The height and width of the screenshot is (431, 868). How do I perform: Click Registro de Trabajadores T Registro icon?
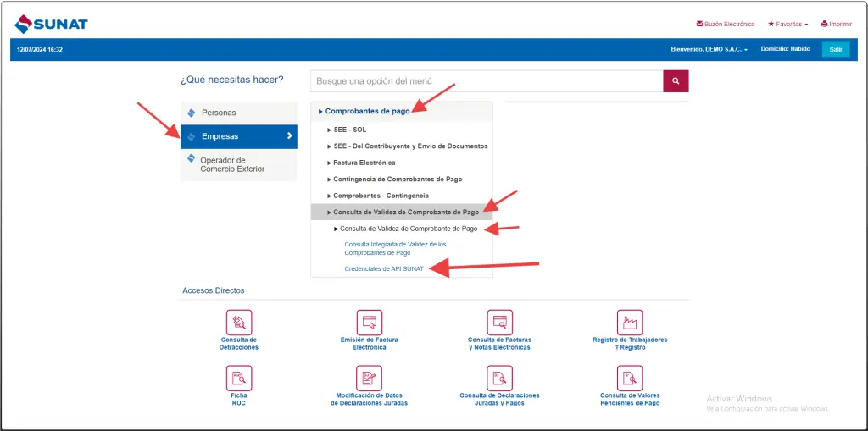(630, 322)
